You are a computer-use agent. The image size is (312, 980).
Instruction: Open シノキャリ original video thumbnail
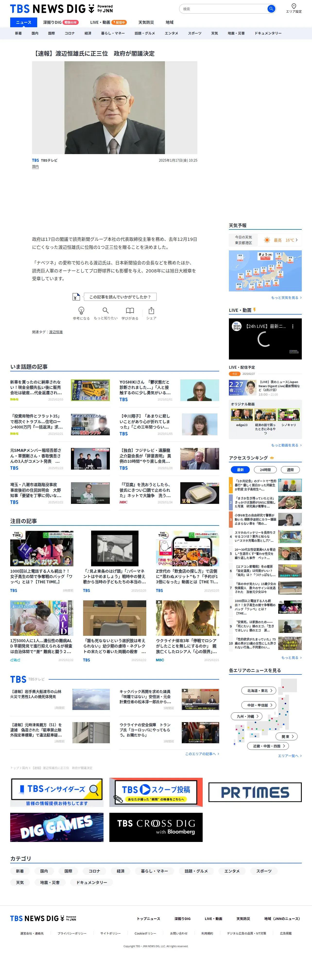click(x=288, y=415)
